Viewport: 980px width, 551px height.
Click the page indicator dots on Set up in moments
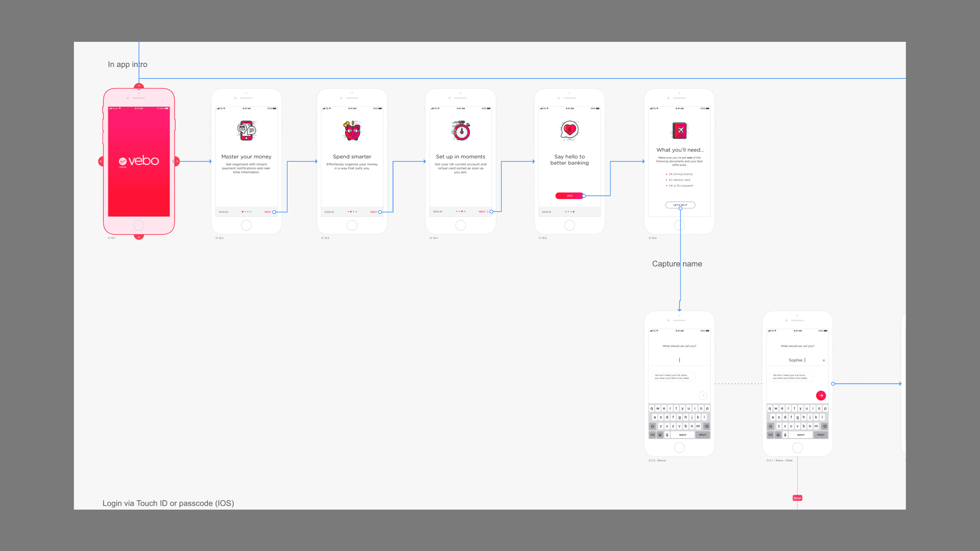[x=461, y=211]
